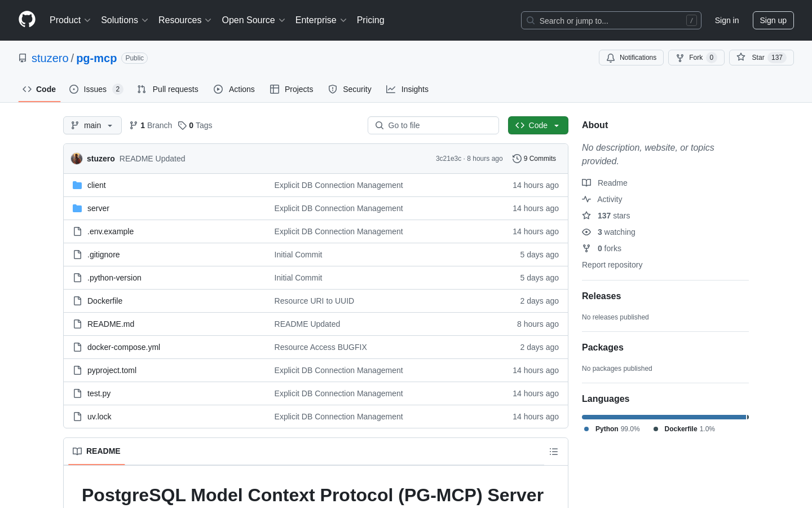This screenshot has width=812, height=508.
Task: Click the stuzero user avatar
Action: coord(77,159)
